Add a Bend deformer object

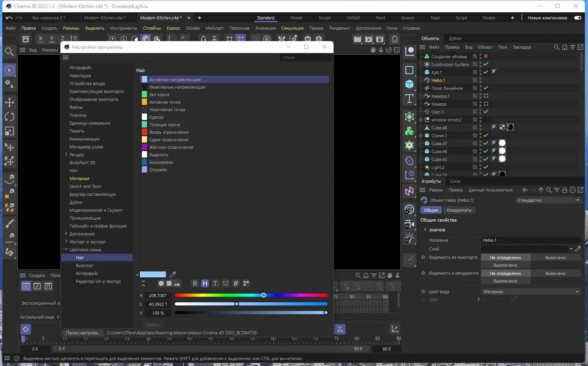pyautogui.click(x=409, y=161)
